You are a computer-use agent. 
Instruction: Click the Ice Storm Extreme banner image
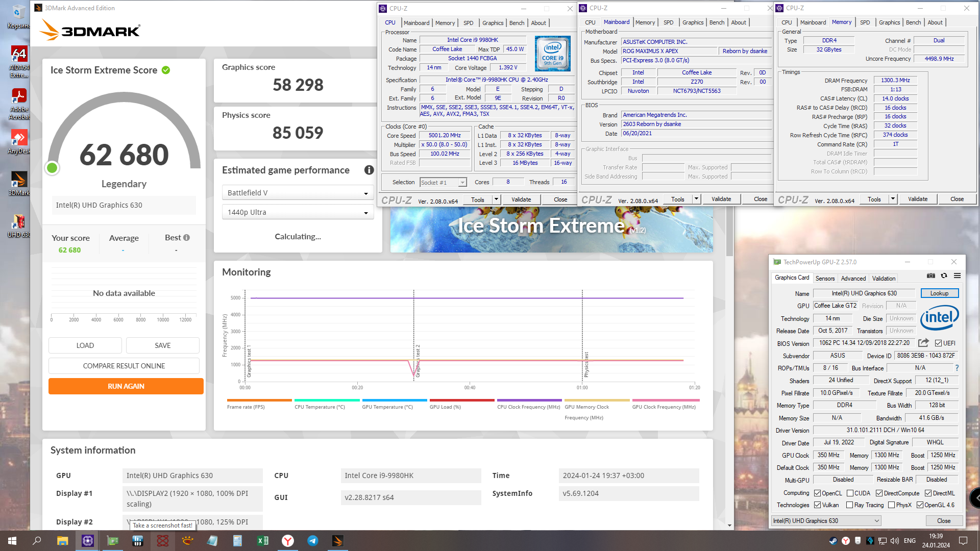point(552,230)
